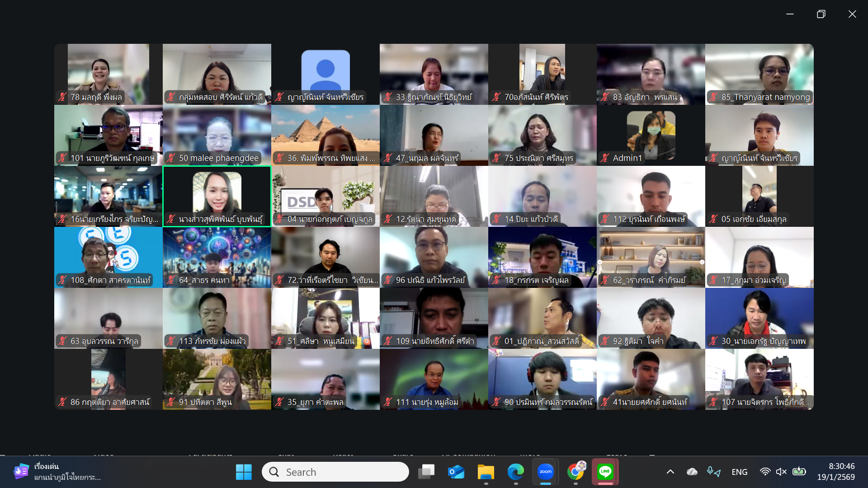The width and height of the screenshot is (868, 488).
Task: Click the OneDrive cloud tray icon
Action: click(692, 472)
